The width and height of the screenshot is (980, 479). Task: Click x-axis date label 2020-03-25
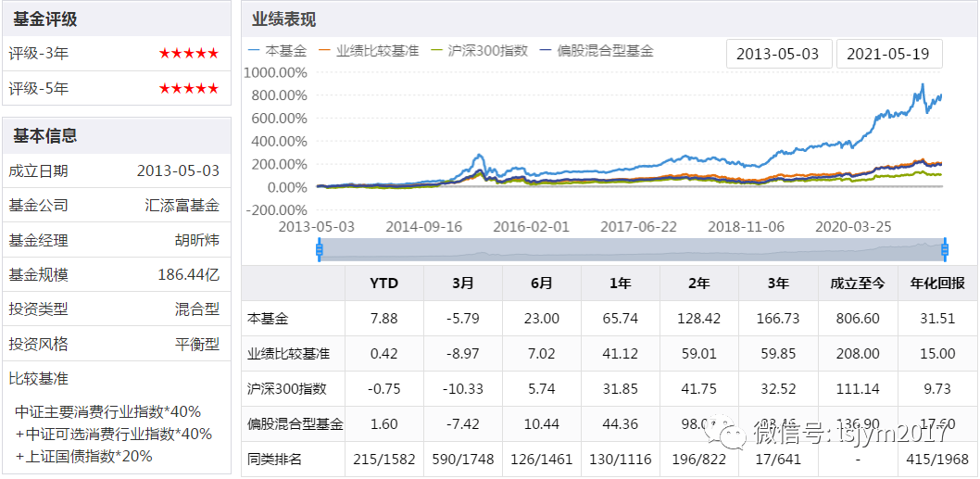tap(854, 226)
